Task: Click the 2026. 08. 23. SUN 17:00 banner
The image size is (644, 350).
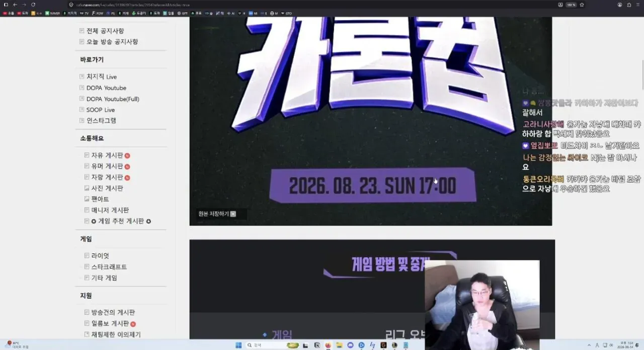Action: [x=372, y=186]
